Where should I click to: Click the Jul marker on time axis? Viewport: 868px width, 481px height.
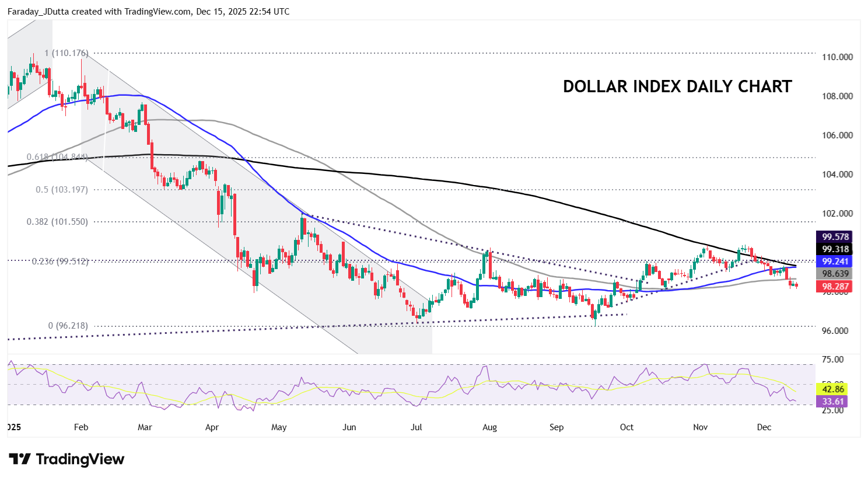pos(416,427)
